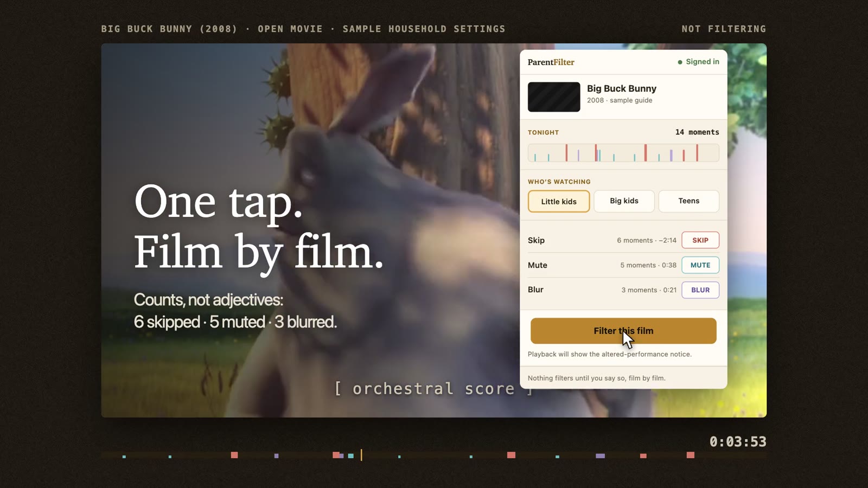Click the Tonight moments timeline strip
Viewport: 868px width, 488px height.
coord(623,153)
